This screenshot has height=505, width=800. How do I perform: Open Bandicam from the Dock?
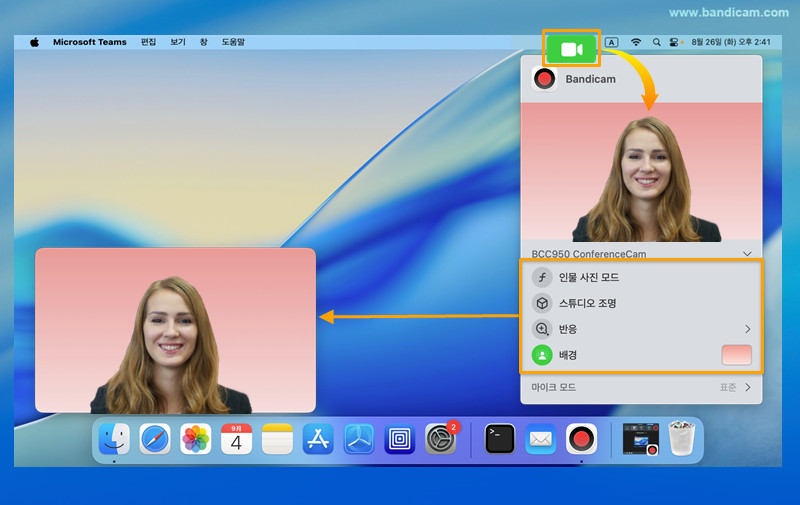pos(581,439)
